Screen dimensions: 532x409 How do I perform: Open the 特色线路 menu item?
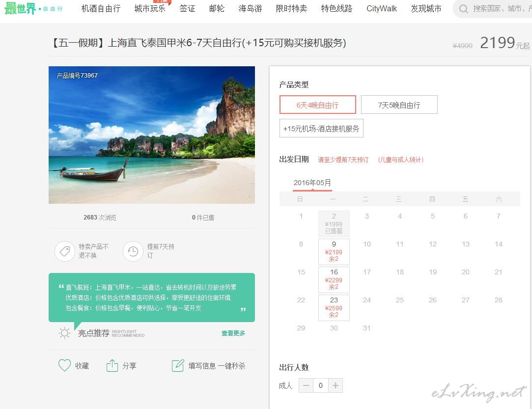coord(336,8)
